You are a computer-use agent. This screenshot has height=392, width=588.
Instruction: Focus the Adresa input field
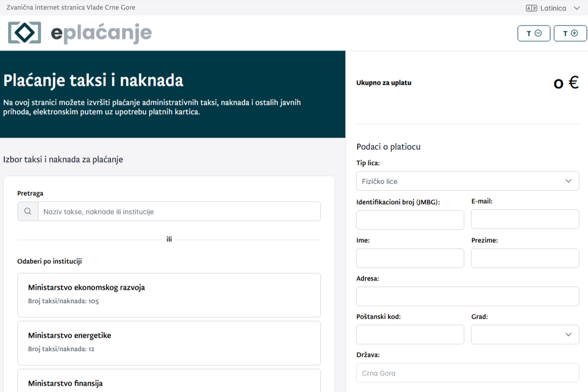[467, 296]
